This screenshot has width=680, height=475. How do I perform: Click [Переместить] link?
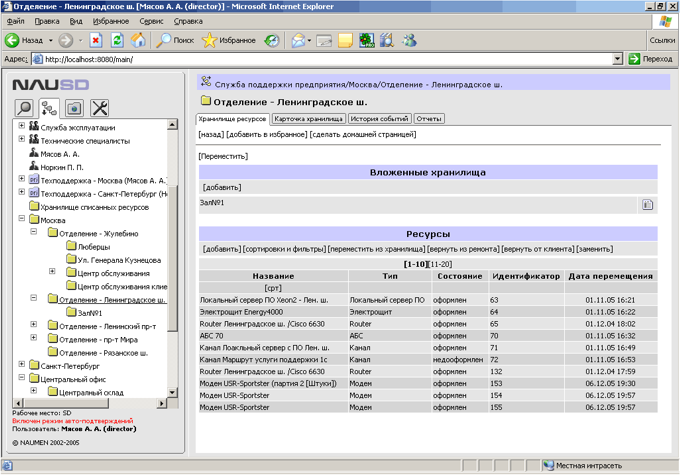pos(223,156)
